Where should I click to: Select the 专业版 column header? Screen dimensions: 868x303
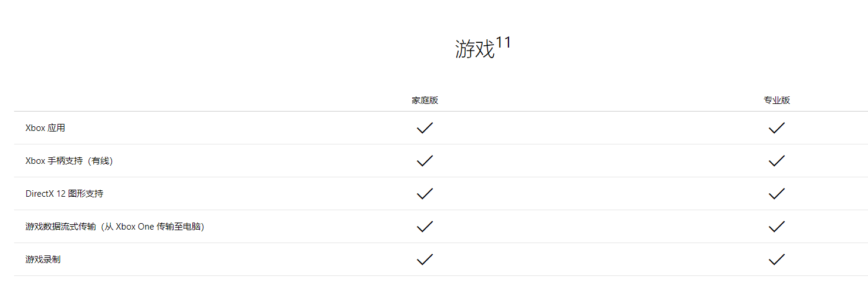777,100
